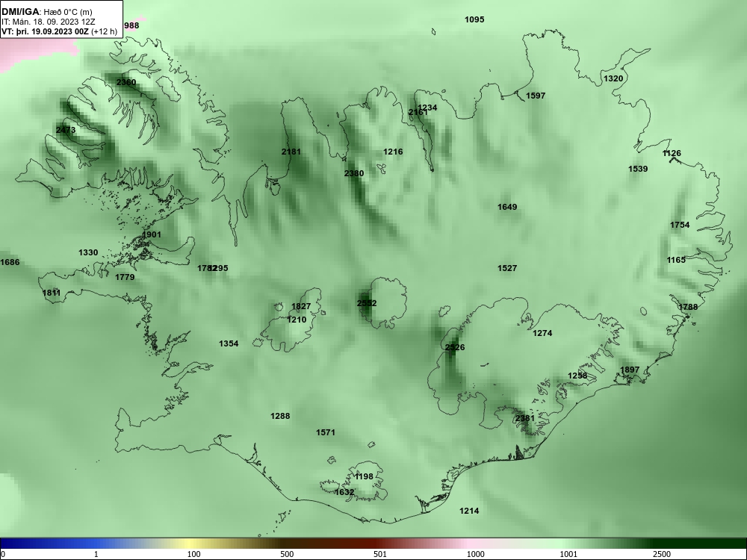
Task: Click the 1288 value in the southwest
Action: (280, 416)
